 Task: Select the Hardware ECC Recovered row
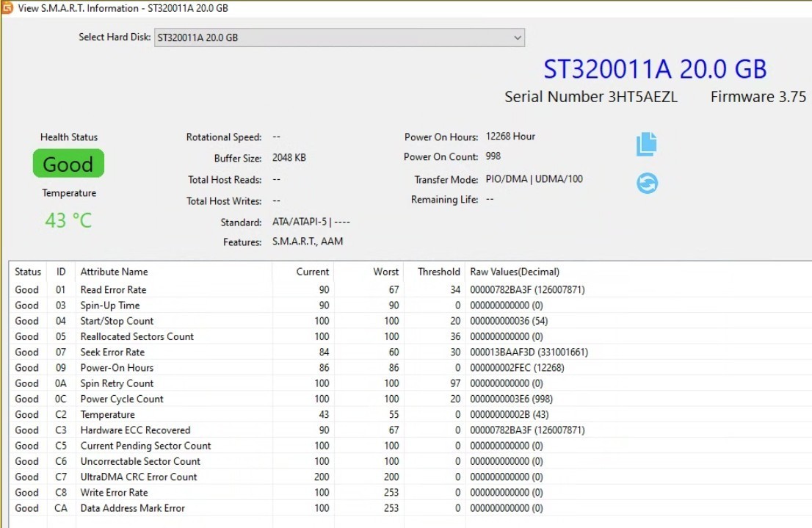pos(410,430)
